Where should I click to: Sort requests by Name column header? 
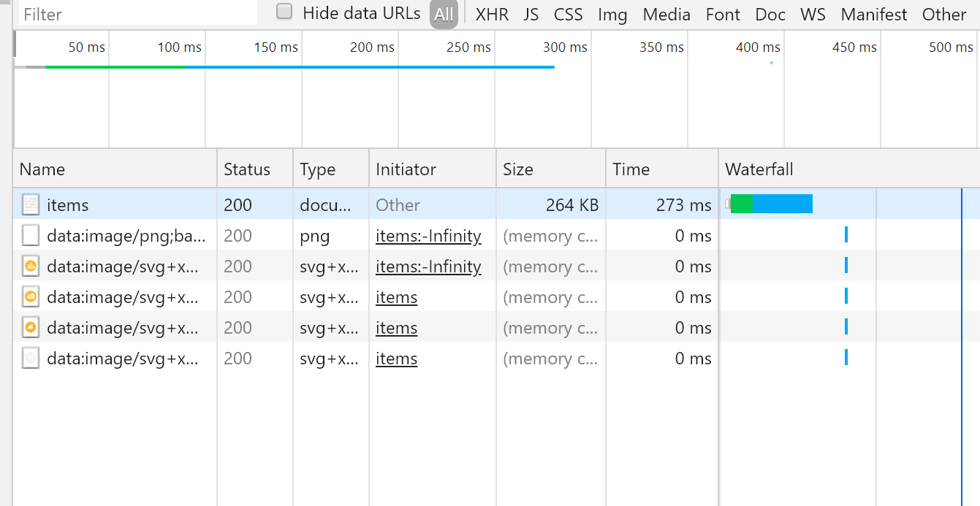click(x=42, y=169)
